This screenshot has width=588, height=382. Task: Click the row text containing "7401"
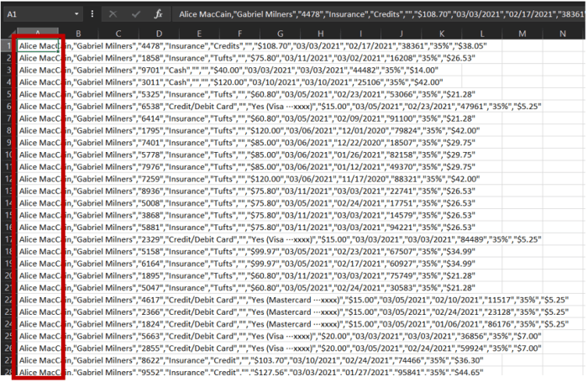point(247,143)
